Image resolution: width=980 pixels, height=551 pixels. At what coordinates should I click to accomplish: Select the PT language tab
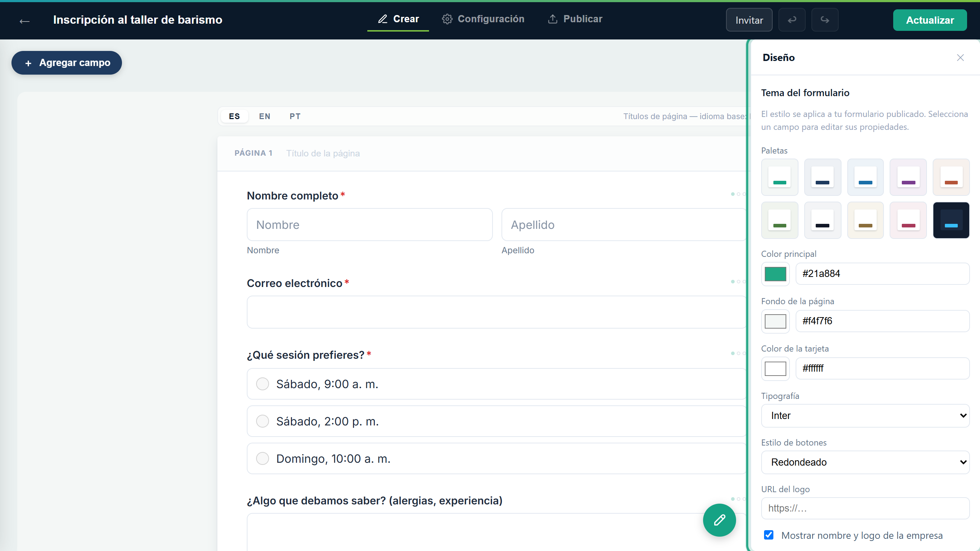pos(295,117)
